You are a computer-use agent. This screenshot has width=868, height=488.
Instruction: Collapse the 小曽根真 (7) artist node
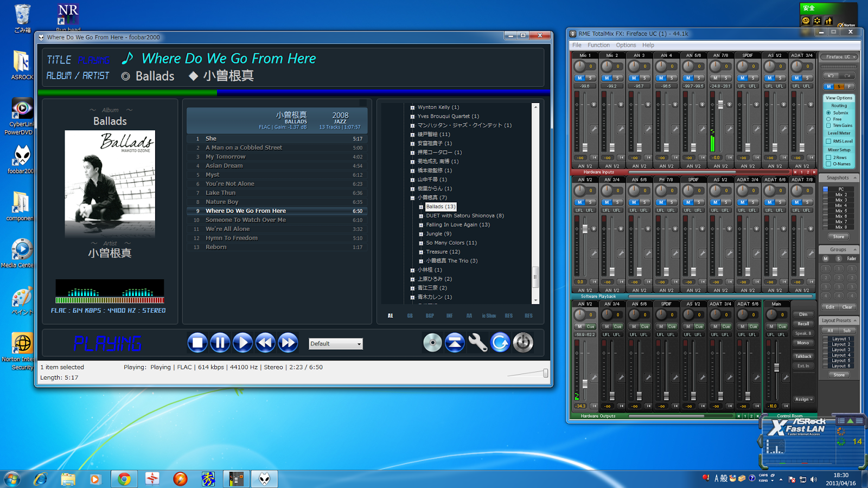tap(412, 198)
